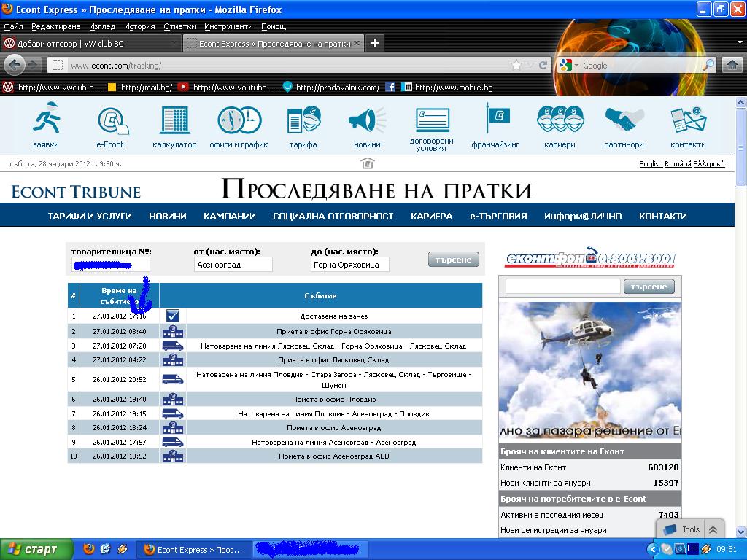Image resolution: width=747 pixels, height=560 pixels.
Task: Bookmark page with star icon in address bar
Action: pyautogui.click(x=516, y=65)
